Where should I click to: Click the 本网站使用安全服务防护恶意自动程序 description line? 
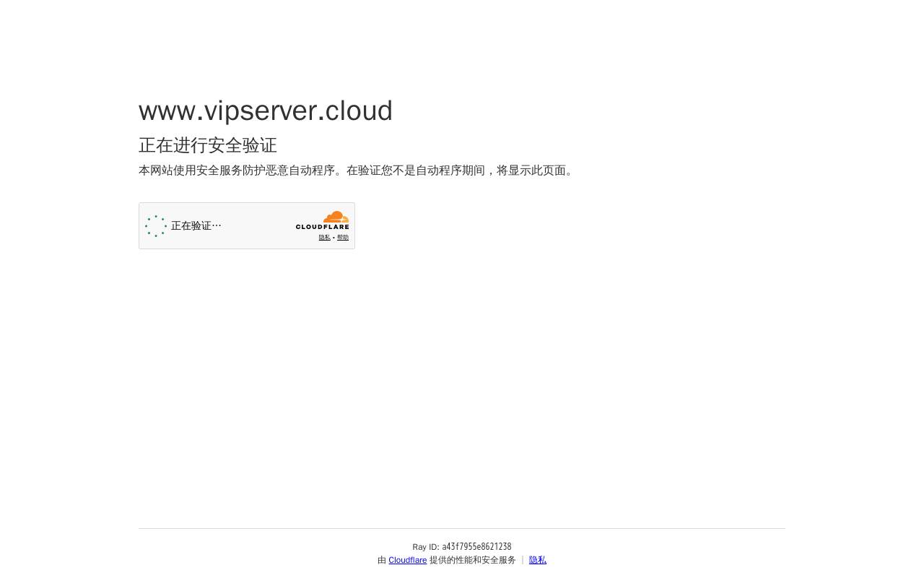coord(358,171)
